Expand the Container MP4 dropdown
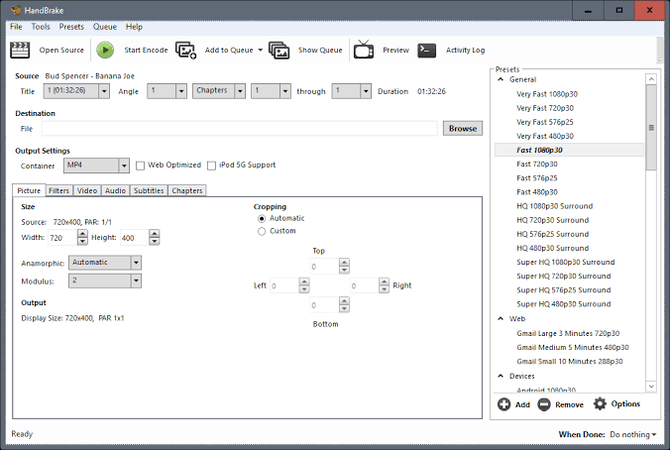 [96, 165]
